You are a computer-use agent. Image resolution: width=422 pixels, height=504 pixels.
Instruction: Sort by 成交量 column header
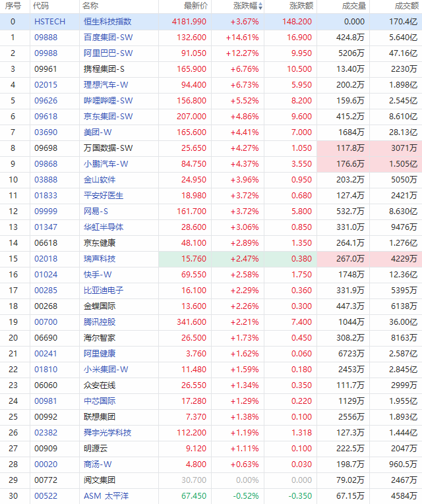pyautogui.click(x=354, y=6)
